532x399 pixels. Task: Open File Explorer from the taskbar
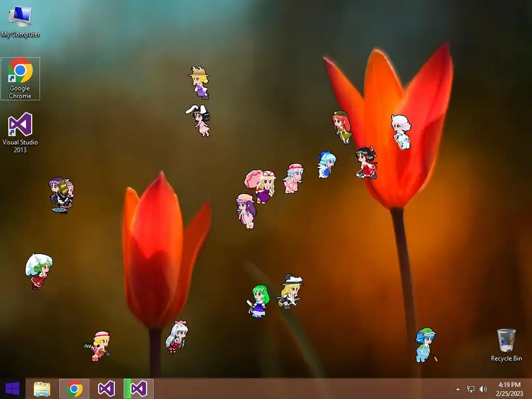pos(42,389)
